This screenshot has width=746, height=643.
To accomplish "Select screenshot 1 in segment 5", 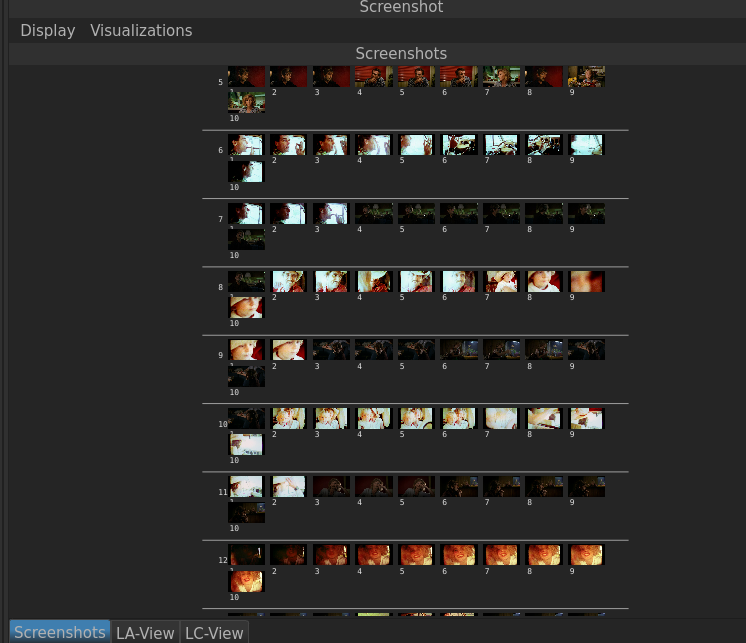I will pos(246,76).
